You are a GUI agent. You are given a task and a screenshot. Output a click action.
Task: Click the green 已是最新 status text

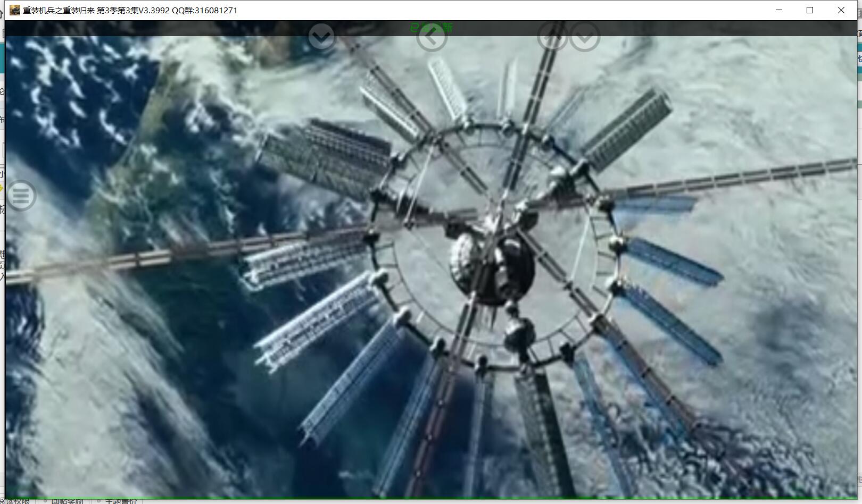click(432, 28)
